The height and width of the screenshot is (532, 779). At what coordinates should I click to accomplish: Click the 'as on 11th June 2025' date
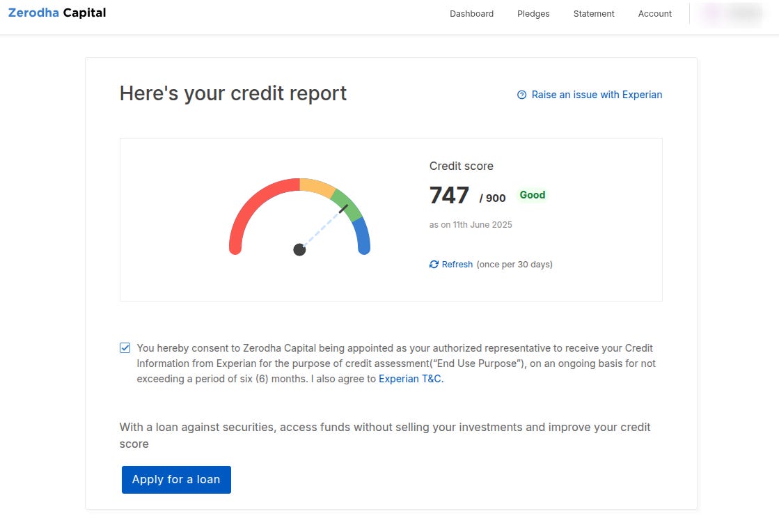[x=471, y=224]
